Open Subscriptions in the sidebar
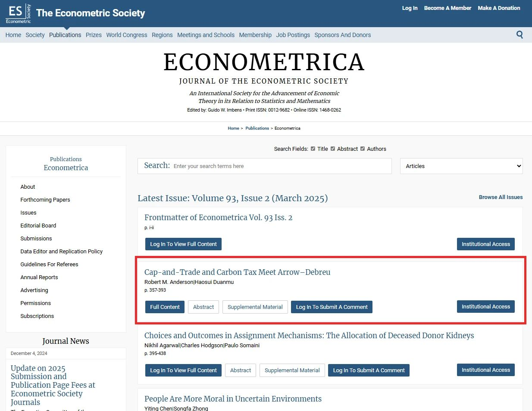The image size is (532, 411). click(37, 316)
